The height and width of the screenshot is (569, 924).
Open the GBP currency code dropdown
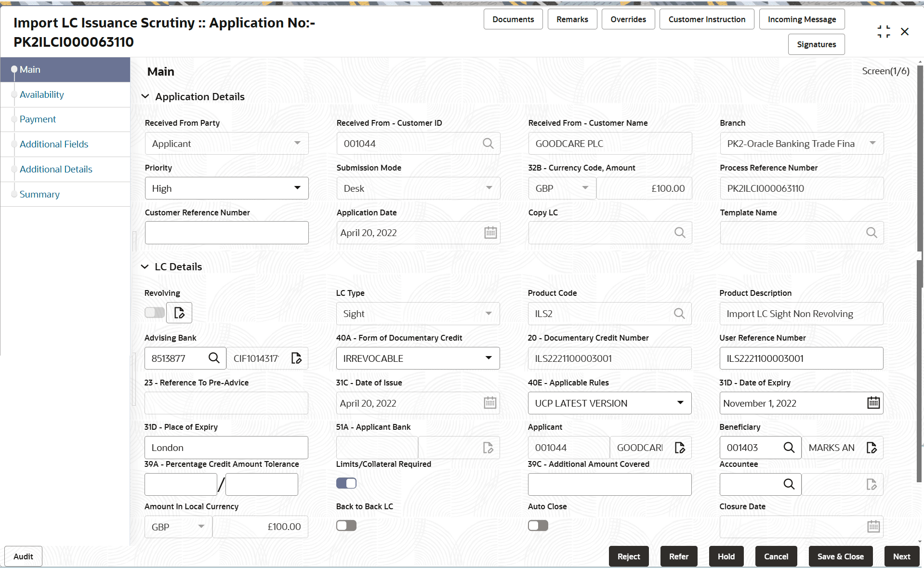562,188
